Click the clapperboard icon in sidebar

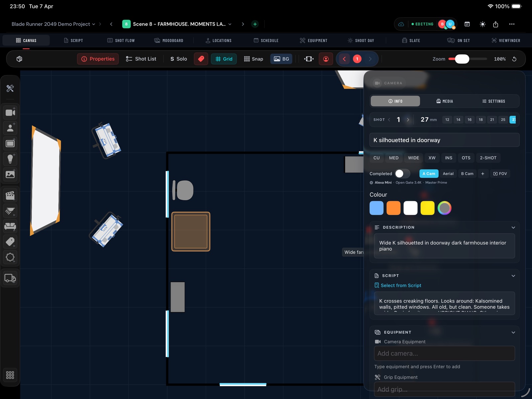(x=10, y=196)
